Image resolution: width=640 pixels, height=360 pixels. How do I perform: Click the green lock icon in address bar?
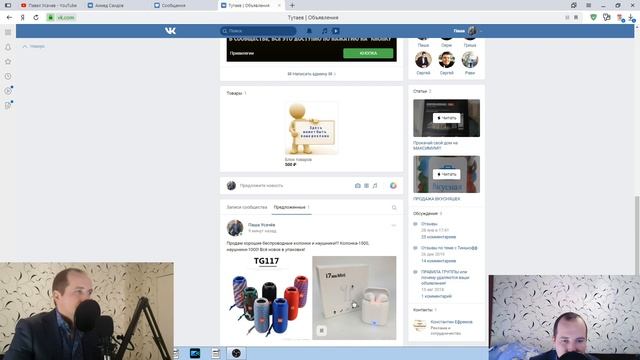click(x=51, y=18)
